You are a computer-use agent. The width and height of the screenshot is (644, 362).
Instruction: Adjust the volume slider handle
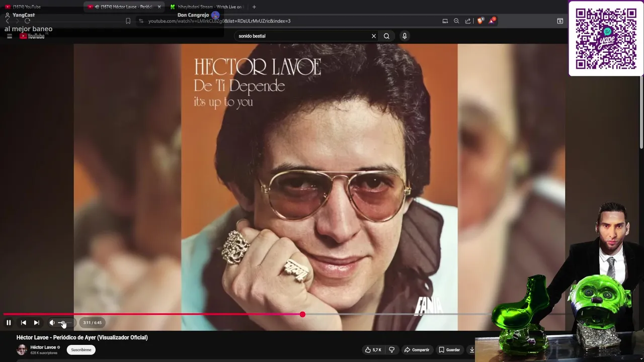click(63, 323)
